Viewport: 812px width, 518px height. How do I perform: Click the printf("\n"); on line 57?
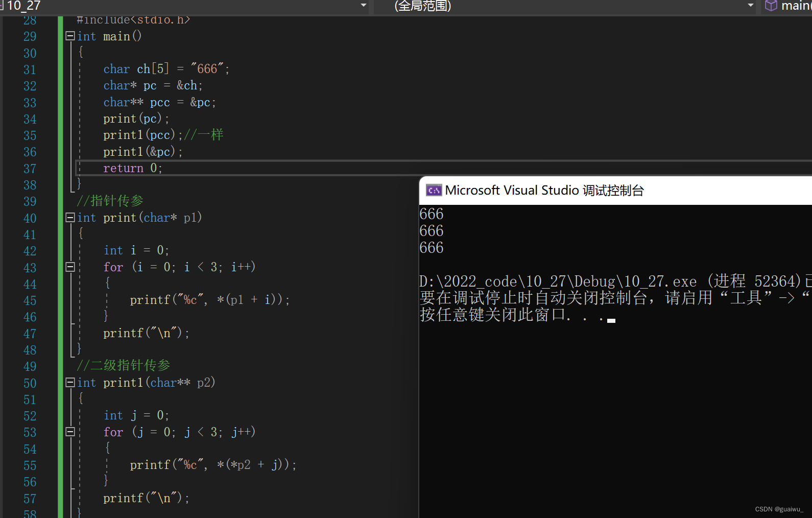tap(146, 498)
